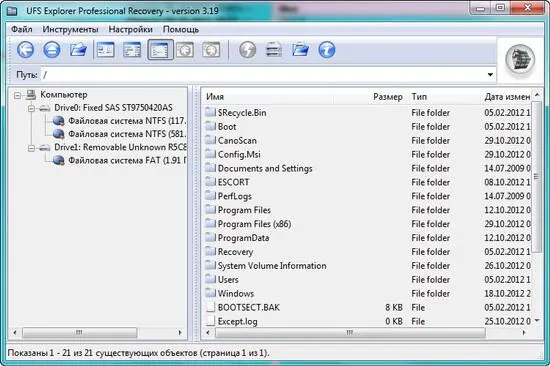Viewport: 550px width, 366px height.
Task: Click the blue folder icon beside info button
Action: (x=300, y=49)
